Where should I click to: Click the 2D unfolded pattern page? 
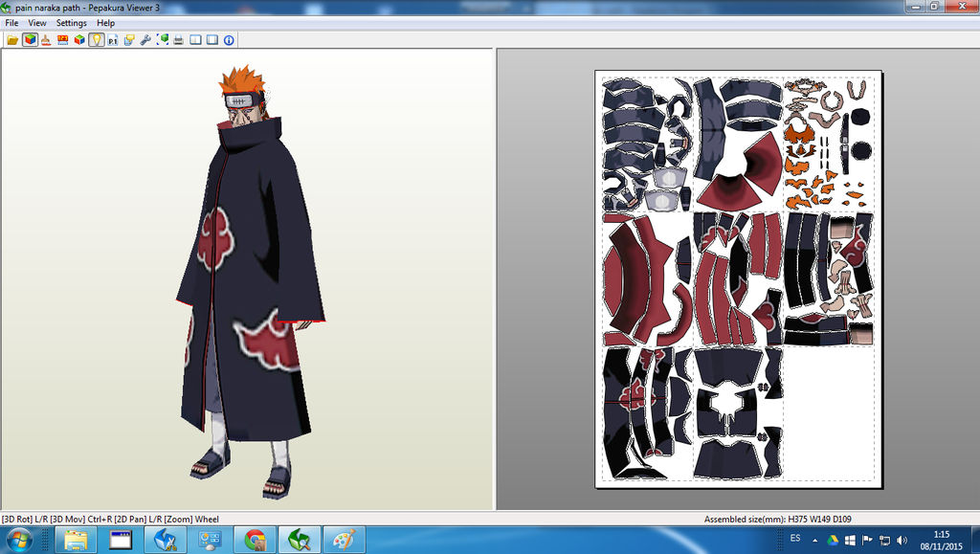738,278
